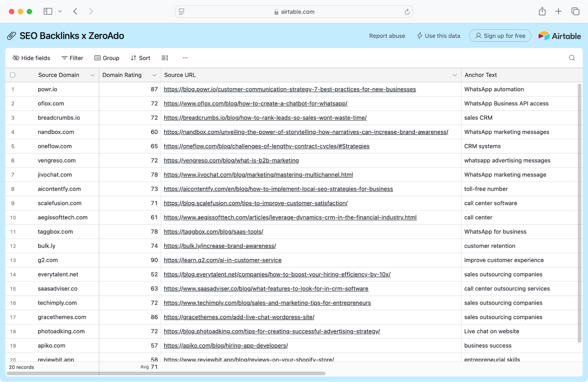588x382 pixels.
Task: Click Report abuse
Action: [x=387, y=36]
